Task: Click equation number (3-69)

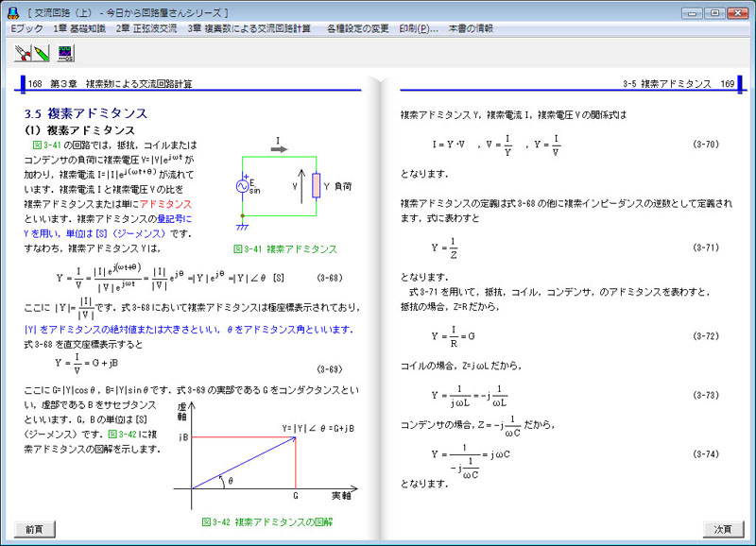Action: coord(330,369)
